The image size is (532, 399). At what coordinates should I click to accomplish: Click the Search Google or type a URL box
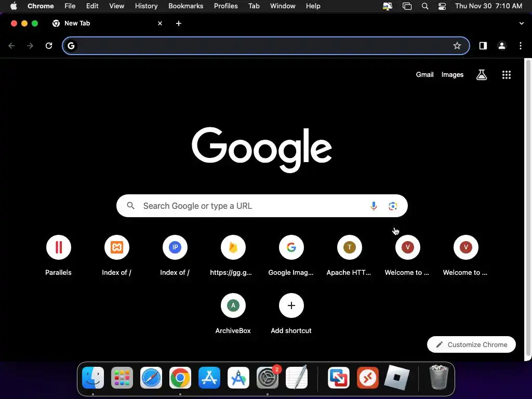pos(262,206)
